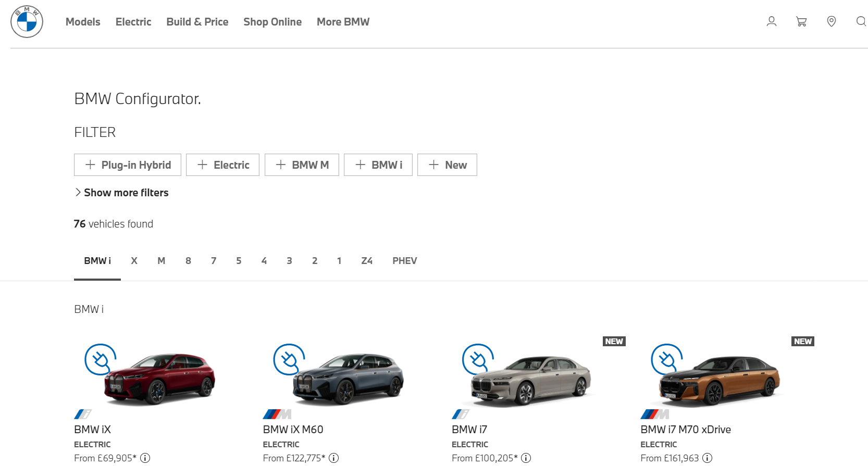The image size is (868, 466).
Task: Open the BMW iX model link
Action: coord(92,430)
